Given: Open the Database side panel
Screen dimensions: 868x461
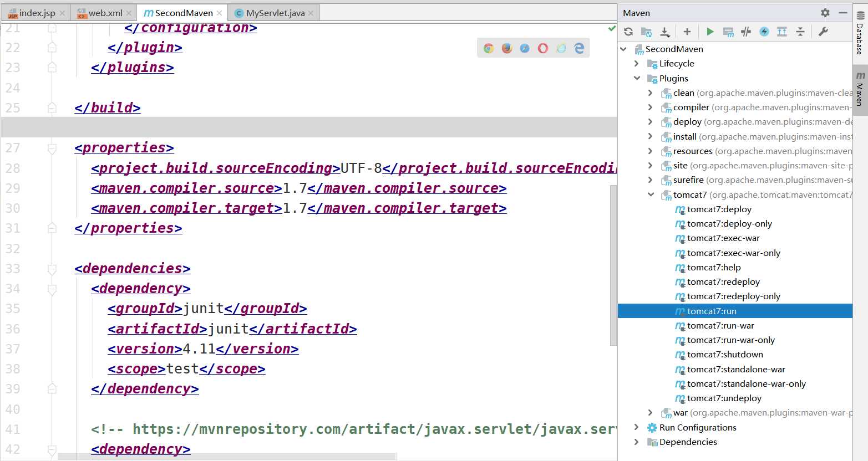Looking at the screenshot, I should pos(860,32).
